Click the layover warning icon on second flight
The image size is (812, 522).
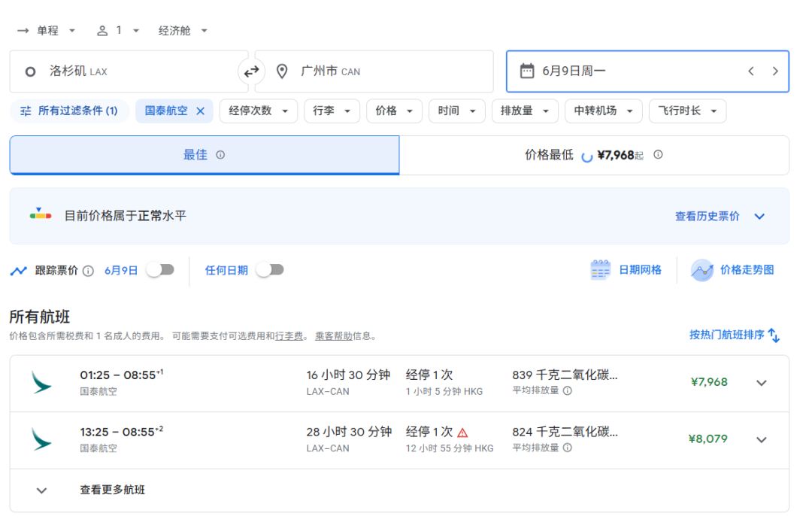coord(462,432)
